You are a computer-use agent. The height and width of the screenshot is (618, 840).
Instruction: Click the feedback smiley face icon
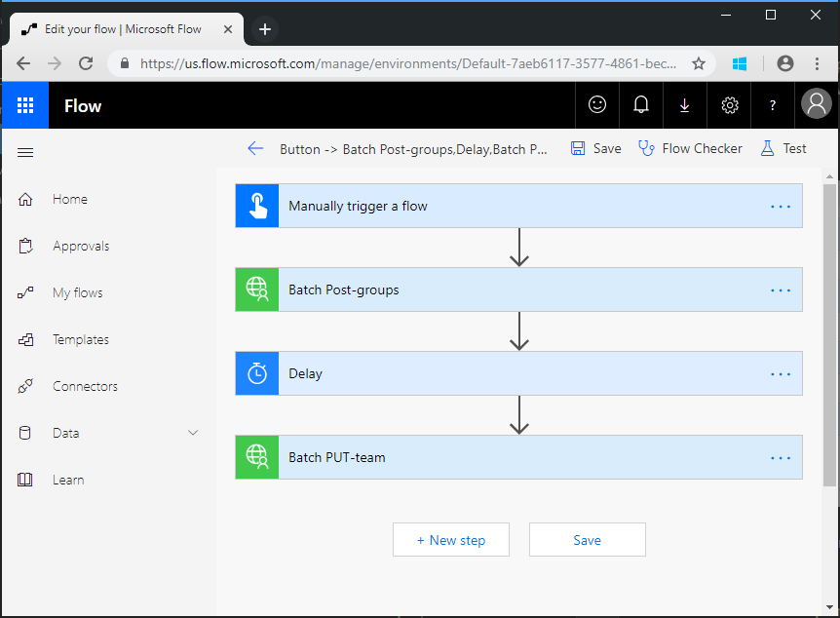(597, 104)
